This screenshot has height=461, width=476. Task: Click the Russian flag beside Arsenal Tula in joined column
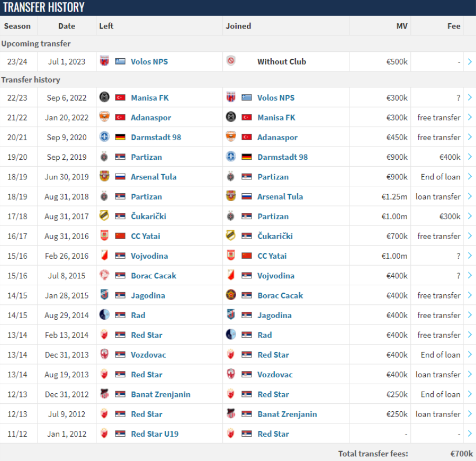point(247,196)
